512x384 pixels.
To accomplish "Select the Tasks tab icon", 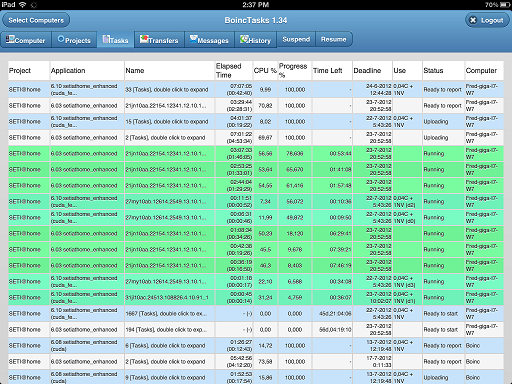I will 106,39.
